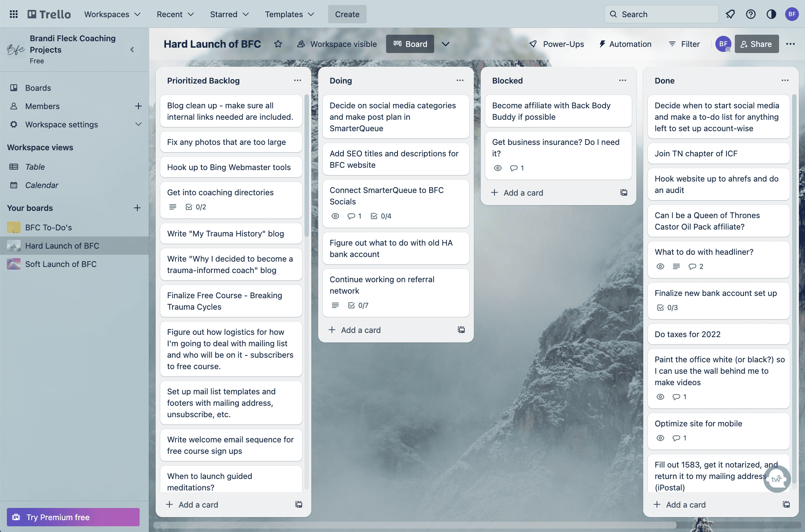Click the notifications bell icon

[x=730, y=14]
